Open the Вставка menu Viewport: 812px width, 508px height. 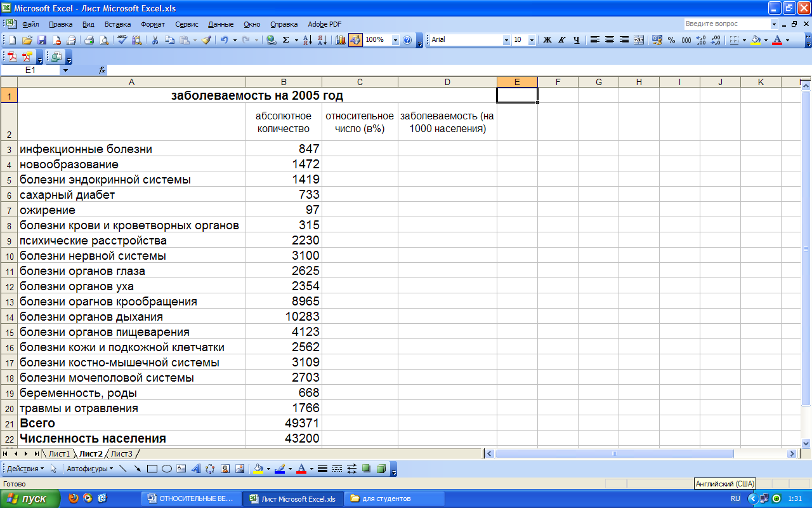click(x=117, y=24)
